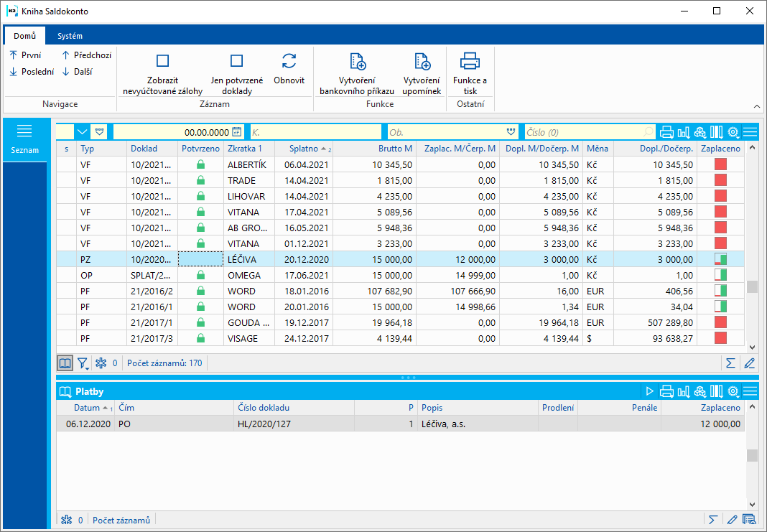Select the Domů ribbon tab
Screen dimensions: 767x532
24,36
